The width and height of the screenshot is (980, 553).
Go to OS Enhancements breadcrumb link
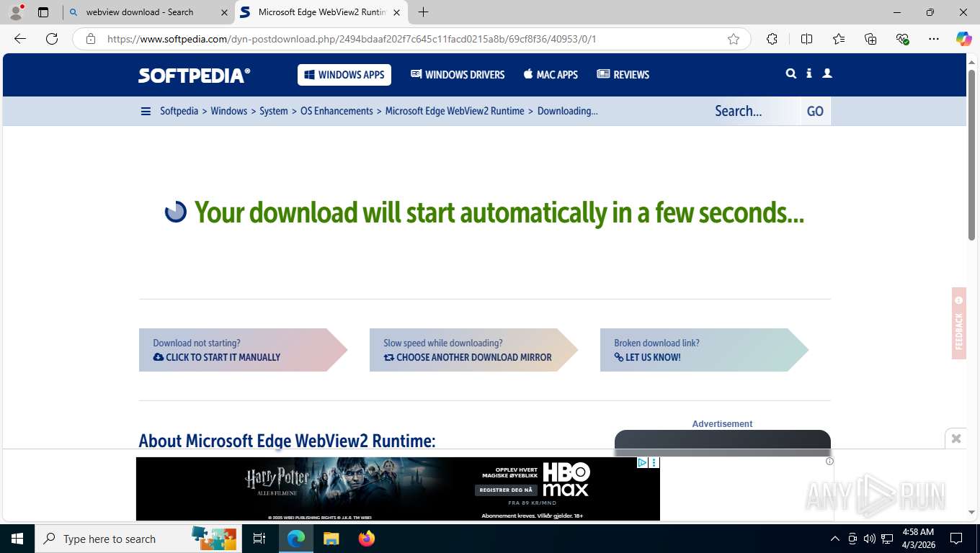(x=337, y=111)
